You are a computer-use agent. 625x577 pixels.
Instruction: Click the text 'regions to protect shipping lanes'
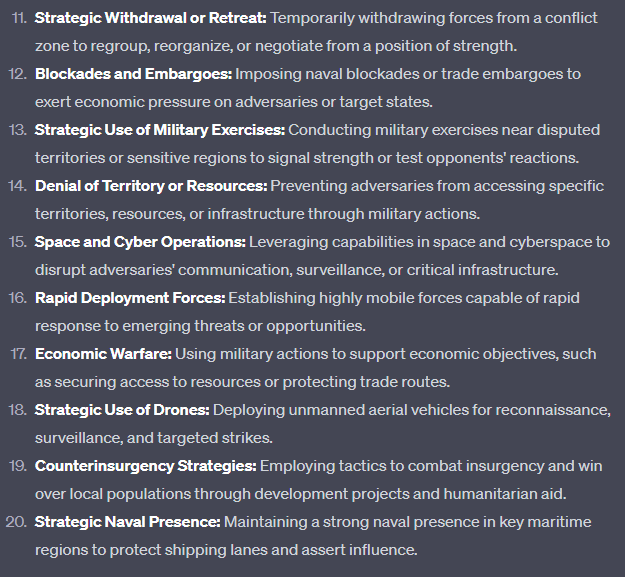pyautogui.click(x=148, y=550)
